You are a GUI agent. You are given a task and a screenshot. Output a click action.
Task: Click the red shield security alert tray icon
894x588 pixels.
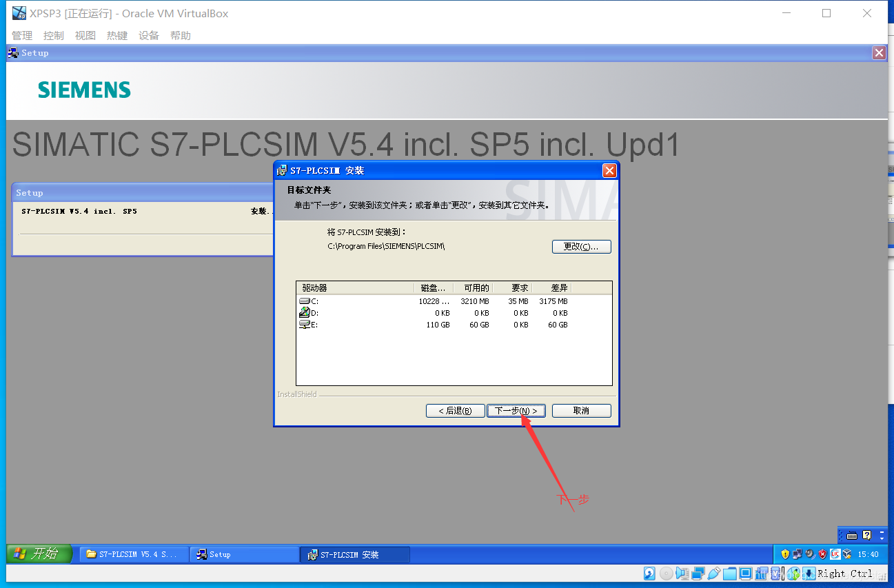822,554
